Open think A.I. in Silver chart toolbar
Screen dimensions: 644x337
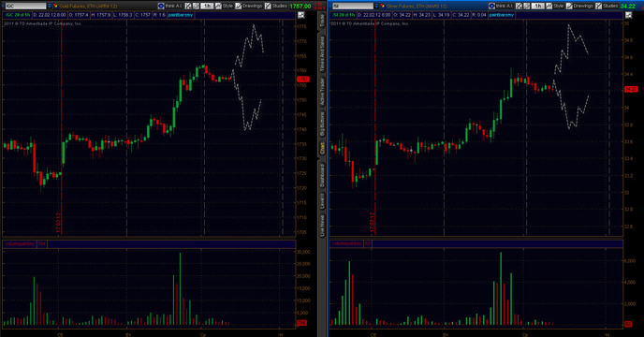click(501, 6)
